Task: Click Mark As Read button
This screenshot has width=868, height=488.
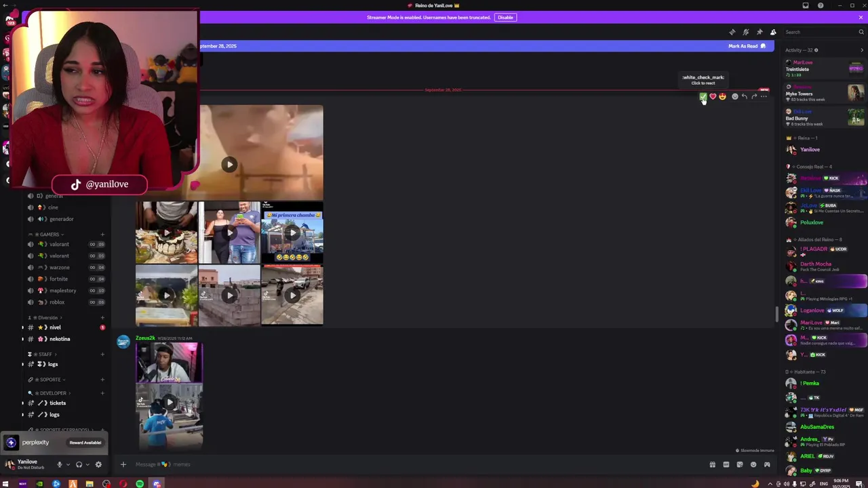Action: click(747, 46)
